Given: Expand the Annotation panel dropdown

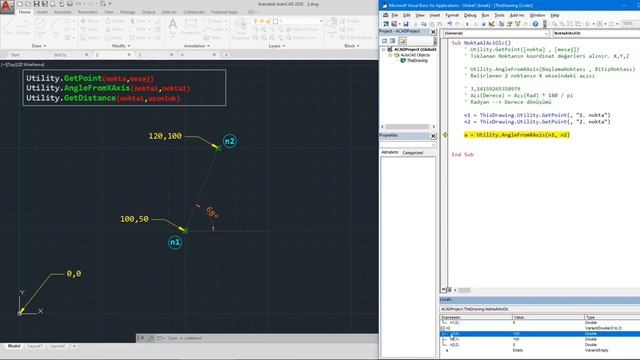Looking at the screenshot, I should point(197,46).
